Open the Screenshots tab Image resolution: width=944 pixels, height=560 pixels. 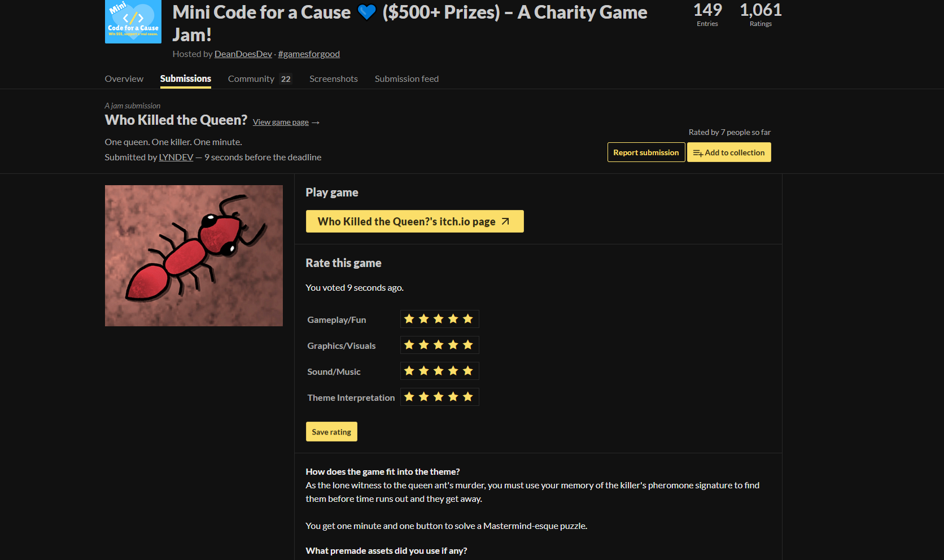tap(334, 78)
